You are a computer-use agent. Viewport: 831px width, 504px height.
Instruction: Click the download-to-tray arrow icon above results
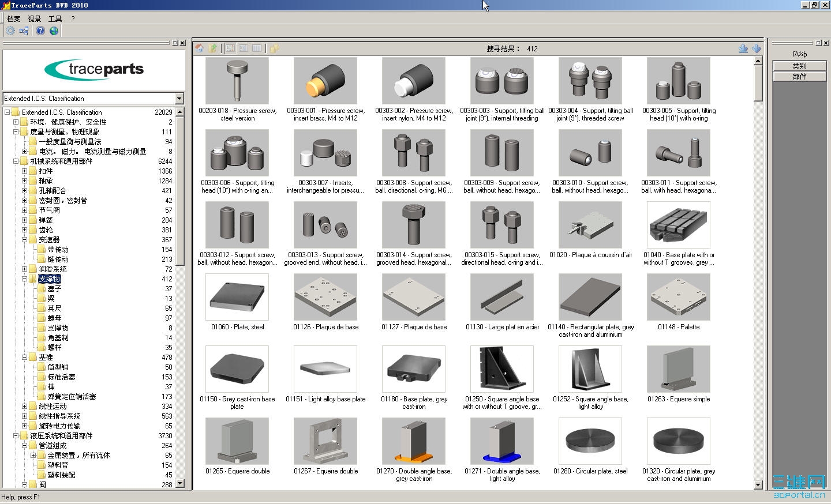click(743, 48)
